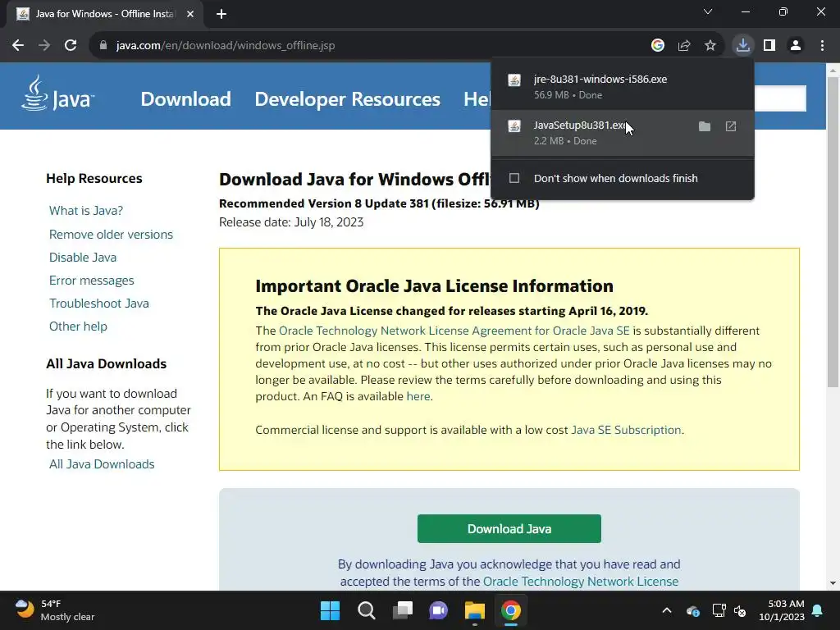Click the page vertical scrollbar thumb
Screen dimensions: 840x630
[833, 231]
